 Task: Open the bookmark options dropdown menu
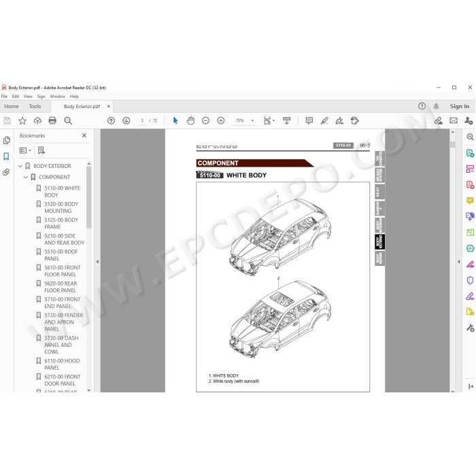(25, 150)
